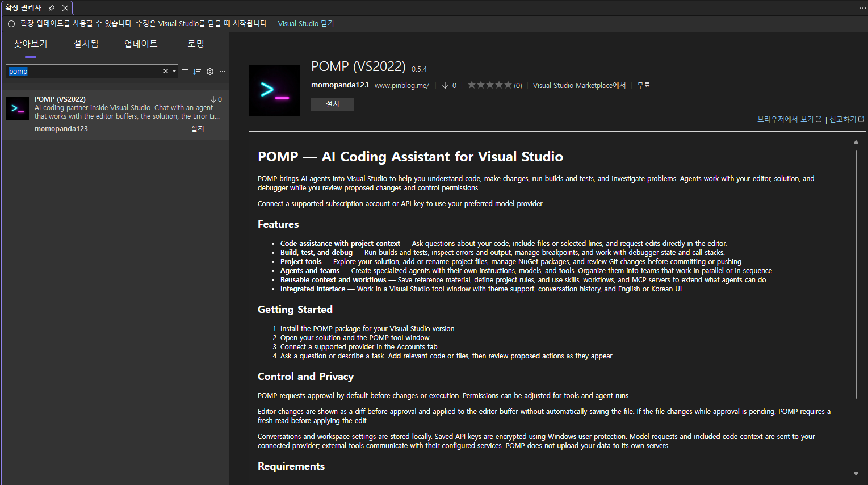Select POMP icon in results list
The width and height of the screenshot is (868, 485).
[x=18, y=108]
